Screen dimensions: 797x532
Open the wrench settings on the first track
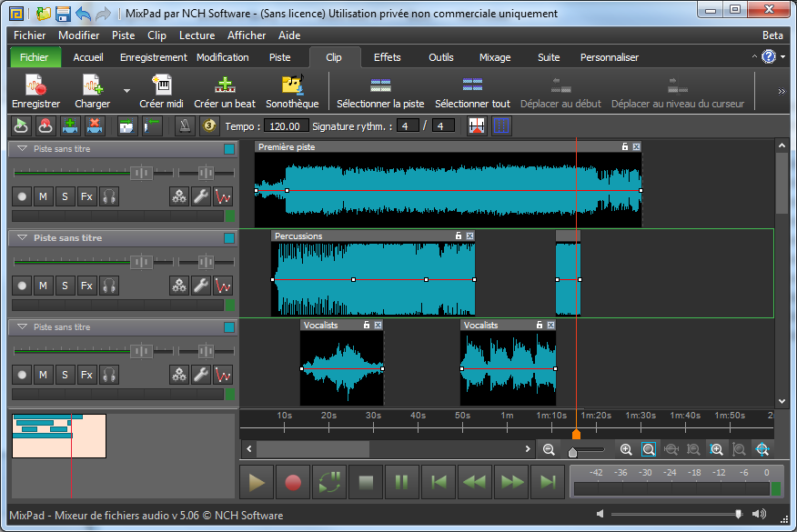(201, 196)
